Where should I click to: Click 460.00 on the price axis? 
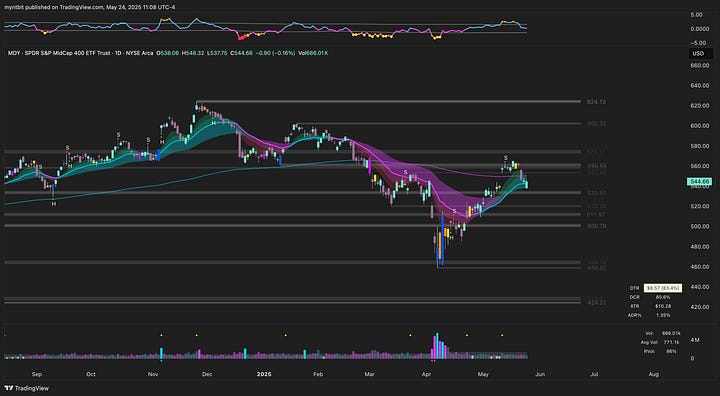pyautogui.click(x=700, y=267)
